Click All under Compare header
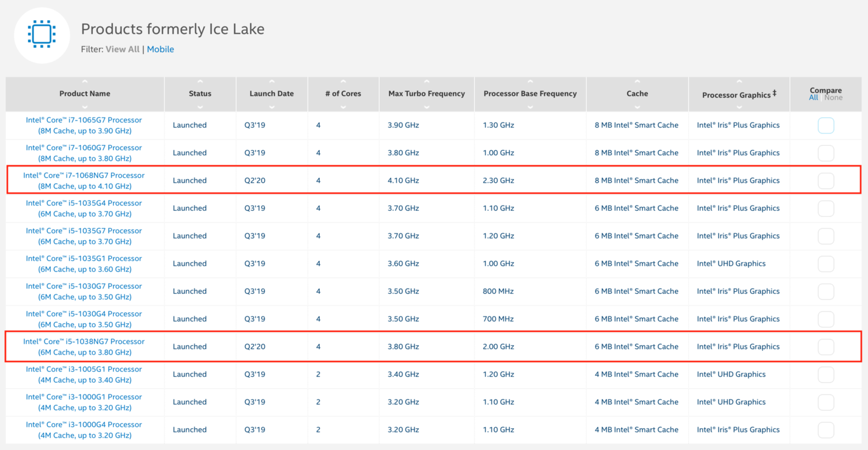 pyautogui.click(x=813, y=98)
